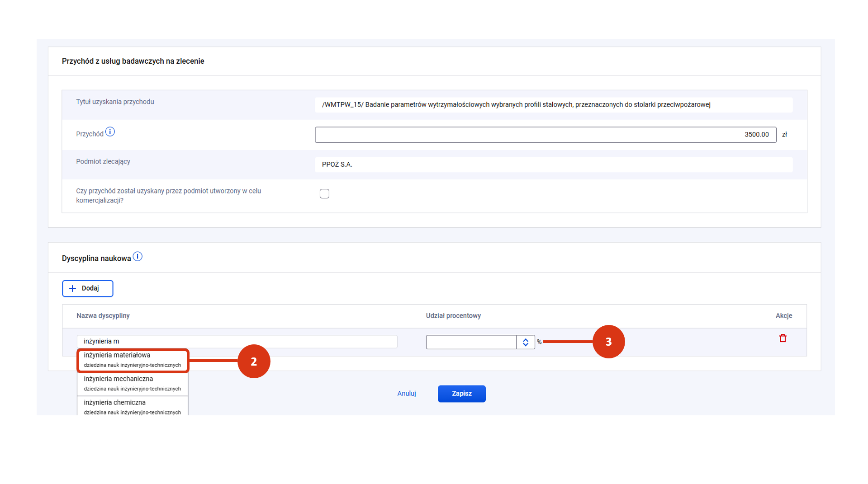Choose 'inżynieria mechaniczna' from the dropdown list
The image size is (868, 484).
(133, 384)
